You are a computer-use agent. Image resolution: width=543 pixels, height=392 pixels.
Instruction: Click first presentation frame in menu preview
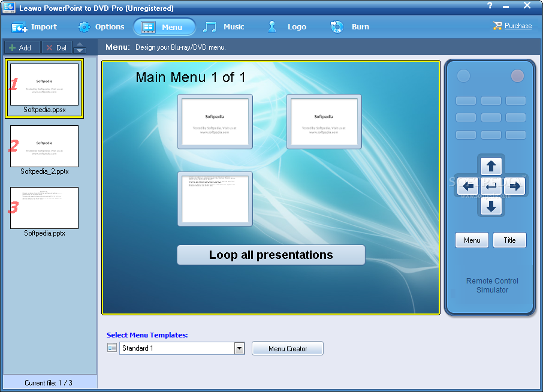point(215,122)
